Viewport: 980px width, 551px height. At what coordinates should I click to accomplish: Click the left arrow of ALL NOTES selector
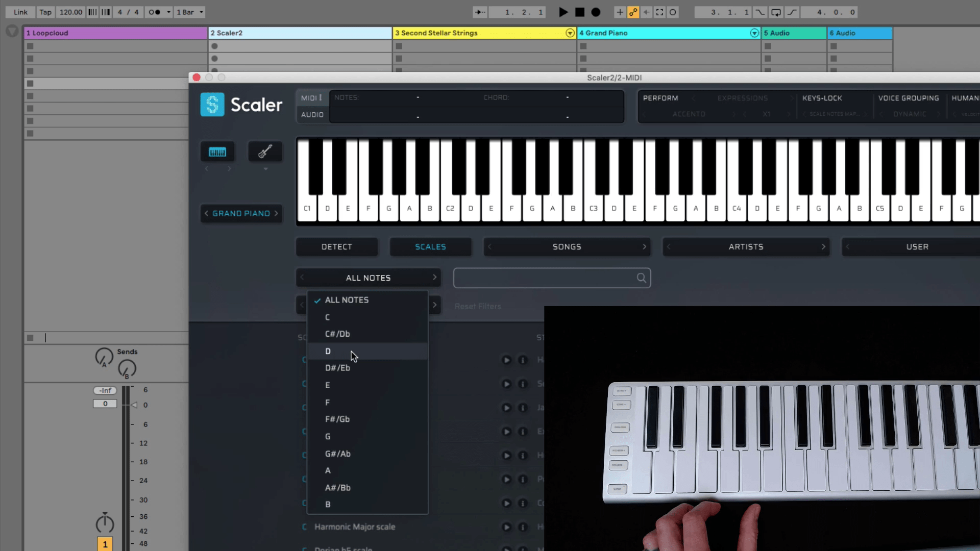point(302,278)
